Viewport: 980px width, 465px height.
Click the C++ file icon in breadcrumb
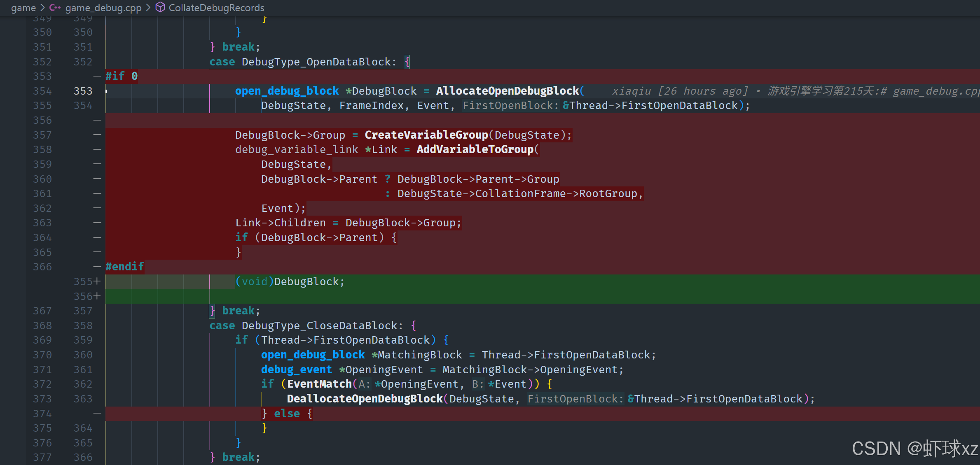pos(55,7)
